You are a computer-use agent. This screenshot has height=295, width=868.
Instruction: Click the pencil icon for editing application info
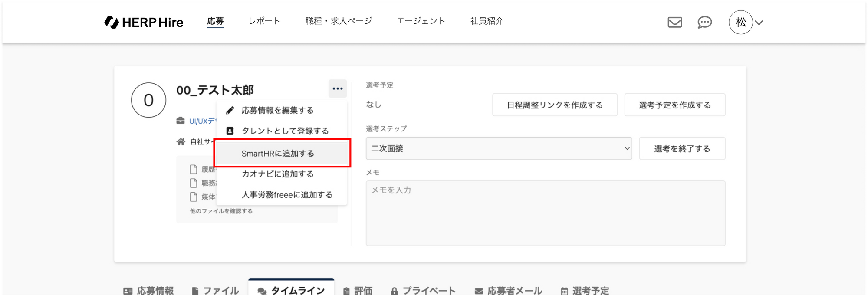(230, 110)
